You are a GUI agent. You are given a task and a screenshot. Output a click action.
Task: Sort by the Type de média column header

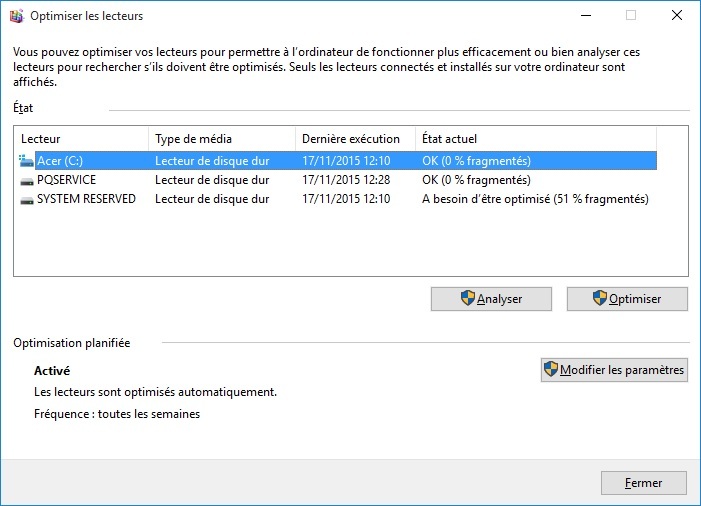[222, 139]
